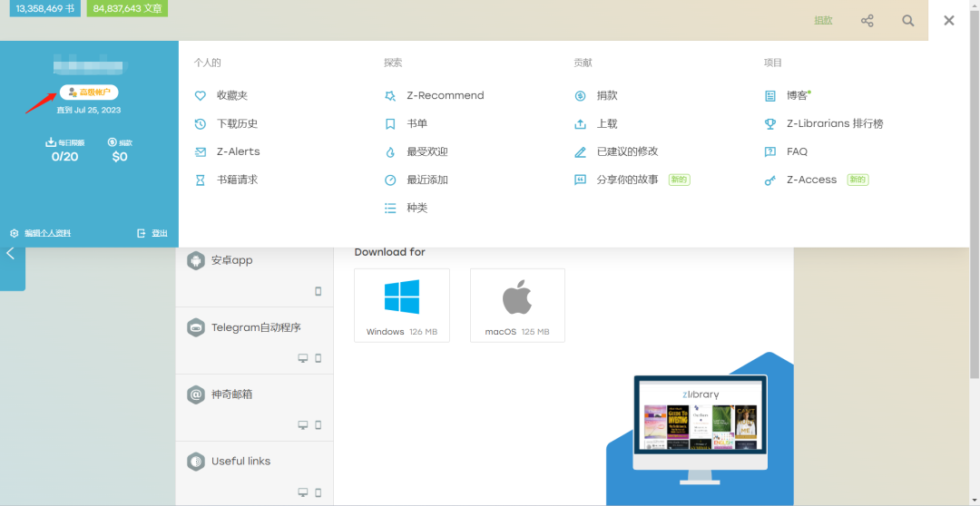Click the 新的 badge next to 分享你的故事
Screen dimensions: 980x506
point(680,180)
